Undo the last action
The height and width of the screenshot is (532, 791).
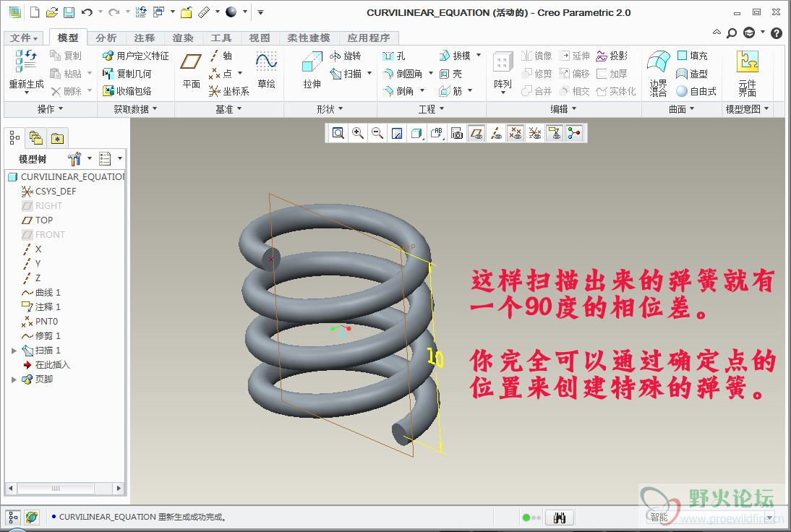(x=87, y=12)
